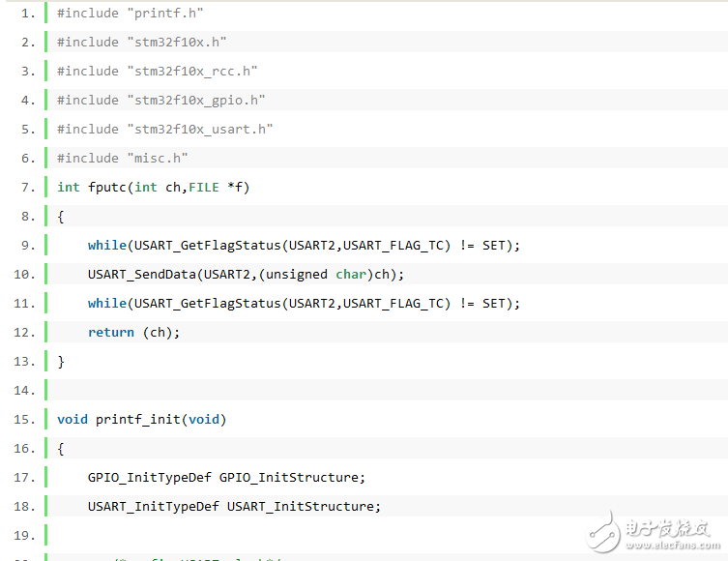Click 'GPIO_InitTypeDef GPIO_InitStructure;' line

coord(226,478)
